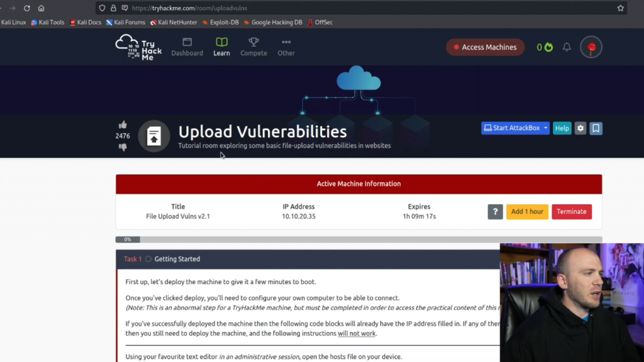Open the Kali Linux bookmark
644x362 pixels.
(13, 22)
